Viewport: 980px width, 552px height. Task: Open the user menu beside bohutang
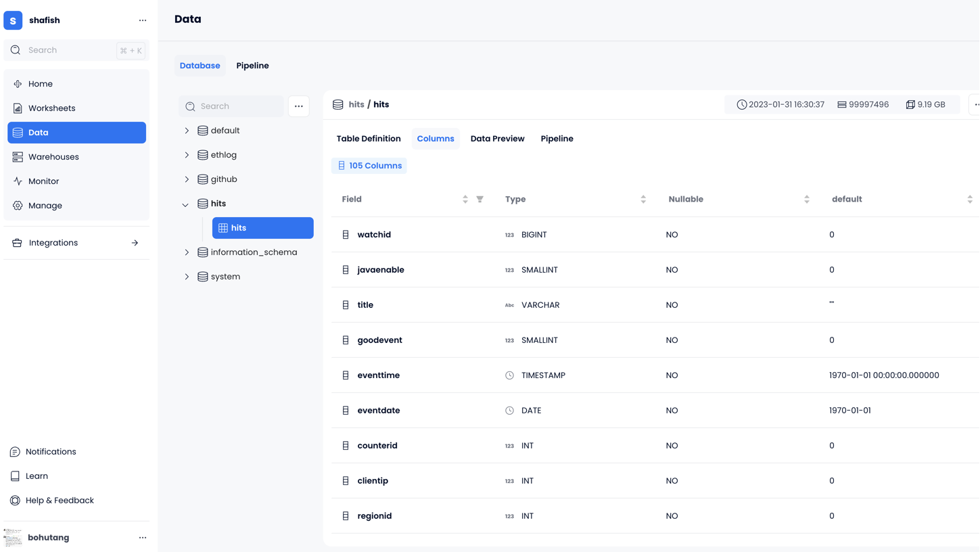(143, 538)
